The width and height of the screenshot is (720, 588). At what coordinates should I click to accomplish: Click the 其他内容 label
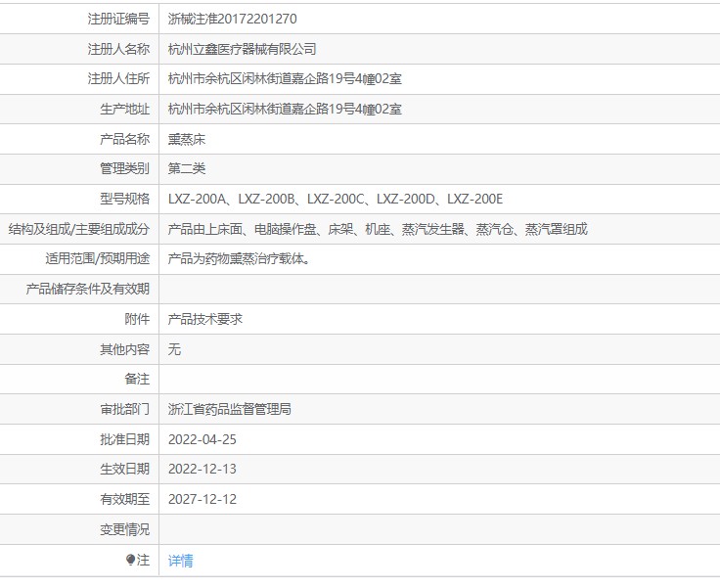pos(125,349)
